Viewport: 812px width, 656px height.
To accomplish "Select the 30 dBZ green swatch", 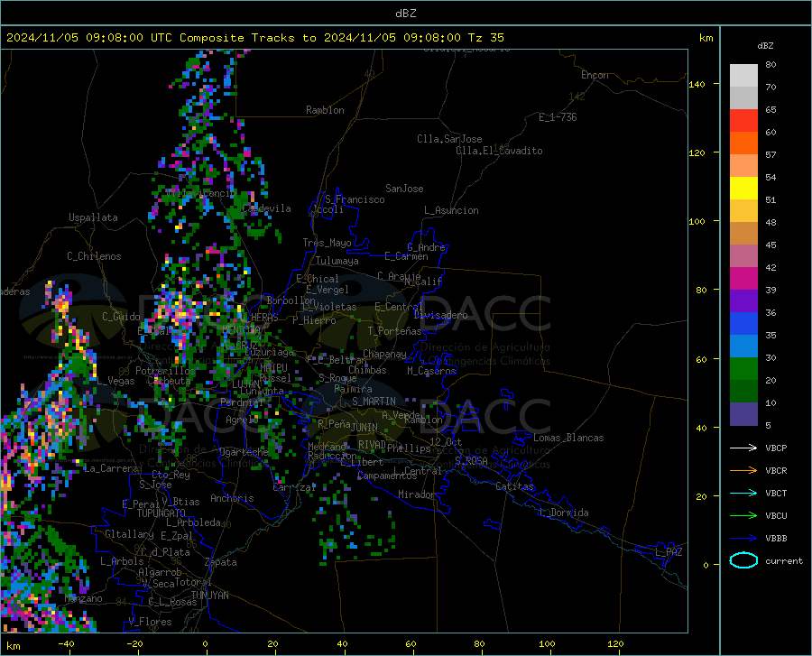I will pyautogui.click(x=743, y=369).
